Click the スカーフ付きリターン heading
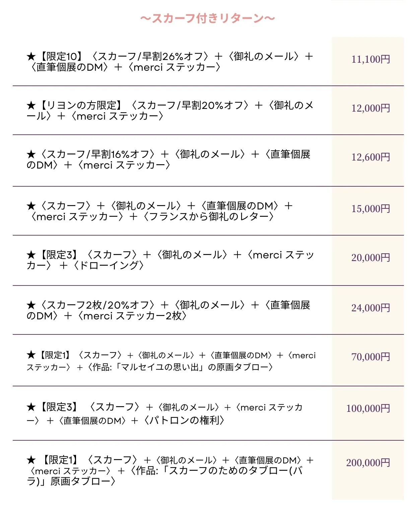The width and height of the screenshot is (420, 506). pyautogui.click(x=208, y=18)
